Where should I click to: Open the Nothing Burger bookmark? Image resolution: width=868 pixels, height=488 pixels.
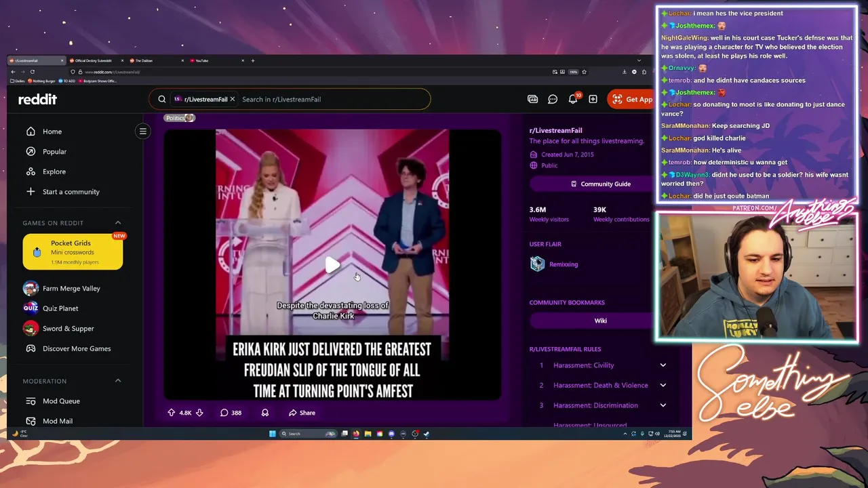pyautogui.click(x=41, y=81)
